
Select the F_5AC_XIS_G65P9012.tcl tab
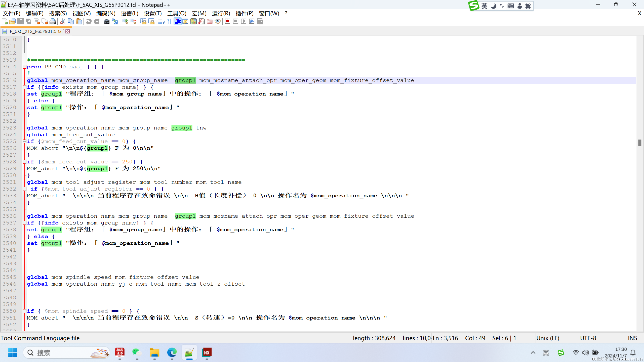click(37, 31)
